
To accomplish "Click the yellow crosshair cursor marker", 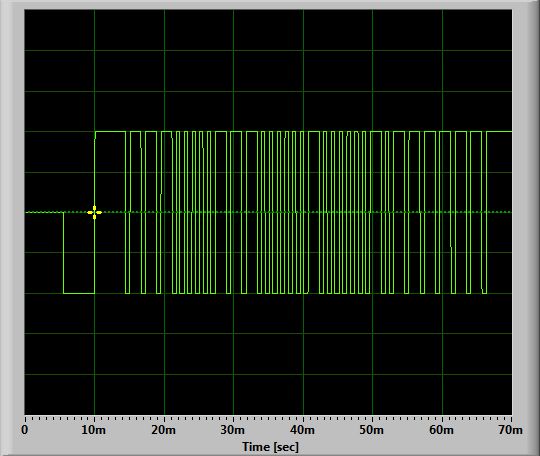I will coord(94,213).
